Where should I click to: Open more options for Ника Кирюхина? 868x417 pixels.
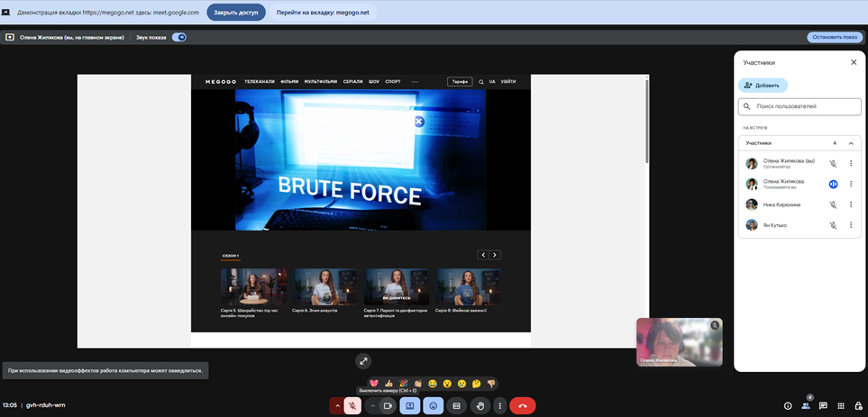coord(851,204)
